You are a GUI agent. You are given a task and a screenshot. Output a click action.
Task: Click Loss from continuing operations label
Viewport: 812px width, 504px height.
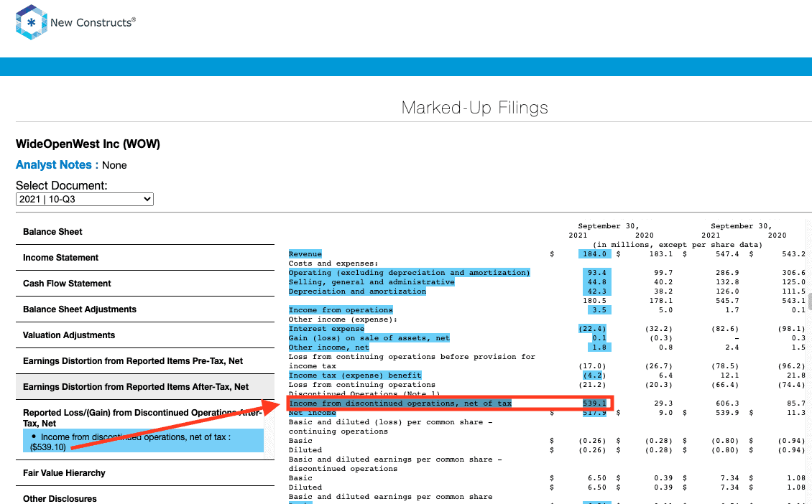[362, 385]
